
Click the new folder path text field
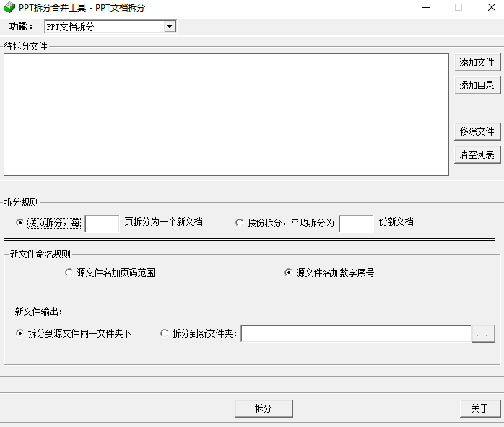(x=355, y=333)
